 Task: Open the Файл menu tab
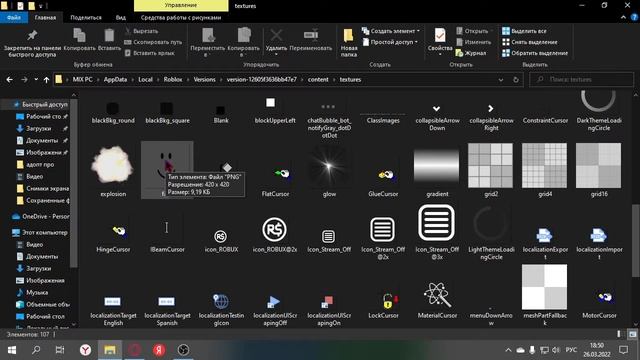(14, 18)
